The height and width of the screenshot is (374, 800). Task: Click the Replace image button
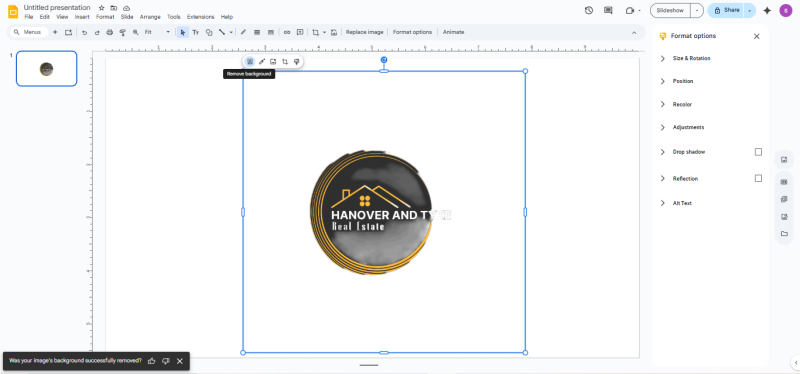(364, 32)
